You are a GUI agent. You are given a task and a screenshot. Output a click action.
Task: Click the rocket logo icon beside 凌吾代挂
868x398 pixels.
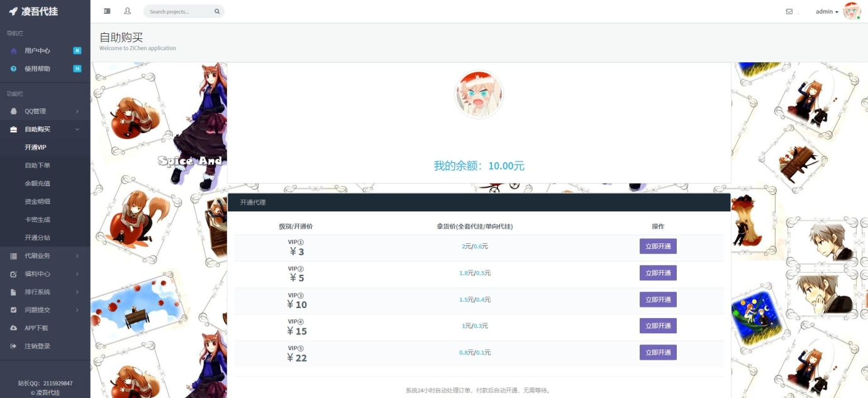13,11
